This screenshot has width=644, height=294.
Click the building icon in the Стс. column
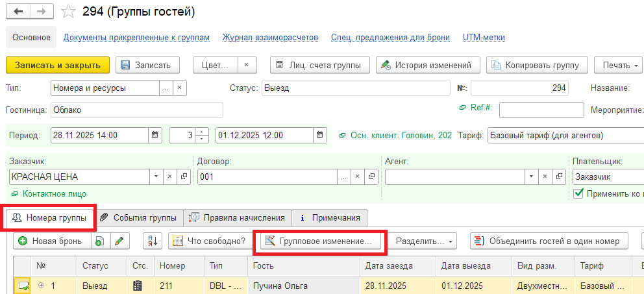[x=138, y=286]
